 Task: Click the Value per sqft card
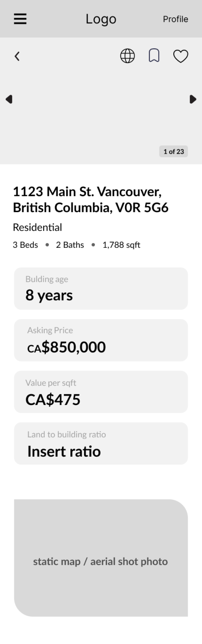[x=101, y=392]
